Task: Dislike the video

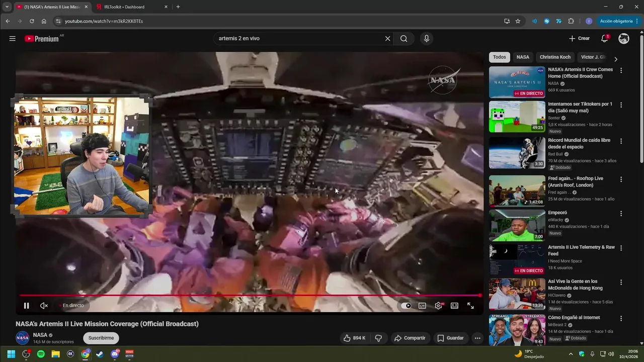Action: click(379, 338)
